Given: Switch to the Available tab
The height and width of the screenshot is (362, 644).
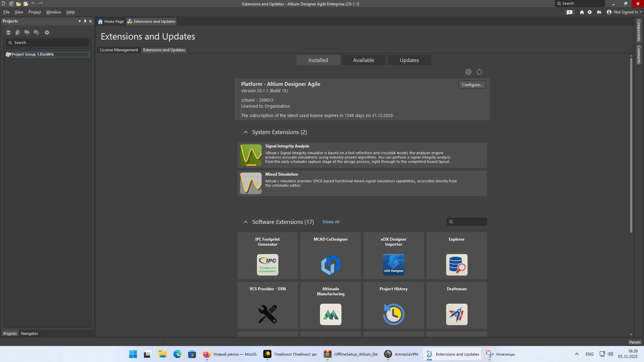Looking at the screenshot, I should (x=364, y=60).
